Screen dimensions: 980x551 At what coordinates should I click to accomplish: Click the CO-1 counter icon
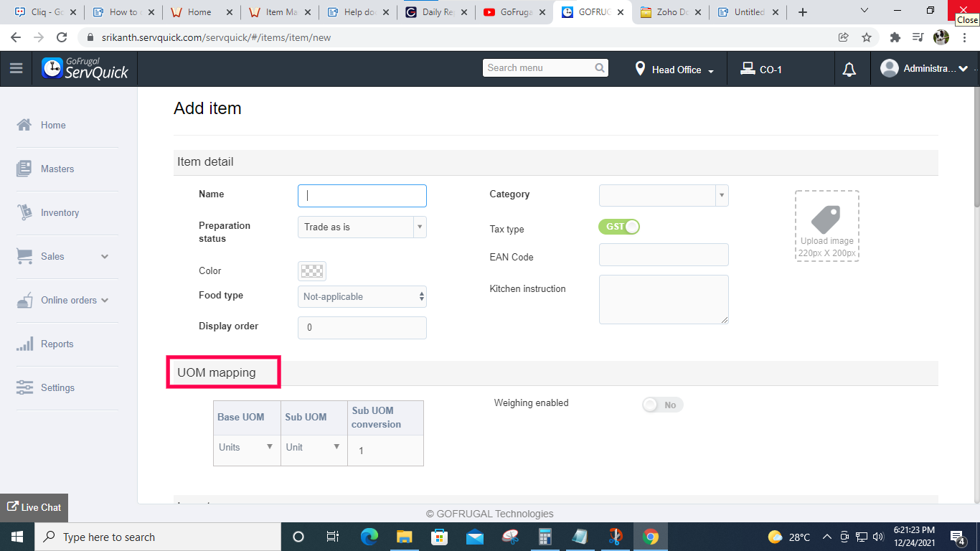click(x=748, y=70)
